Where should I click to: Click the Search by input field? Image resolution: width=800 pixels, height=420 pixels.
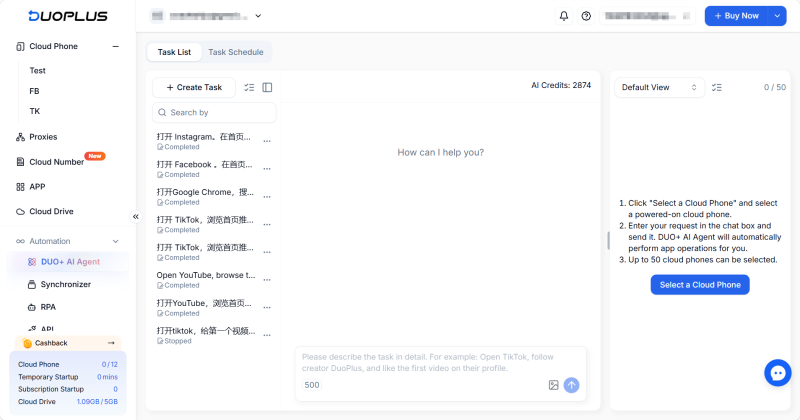coord(214,112)
